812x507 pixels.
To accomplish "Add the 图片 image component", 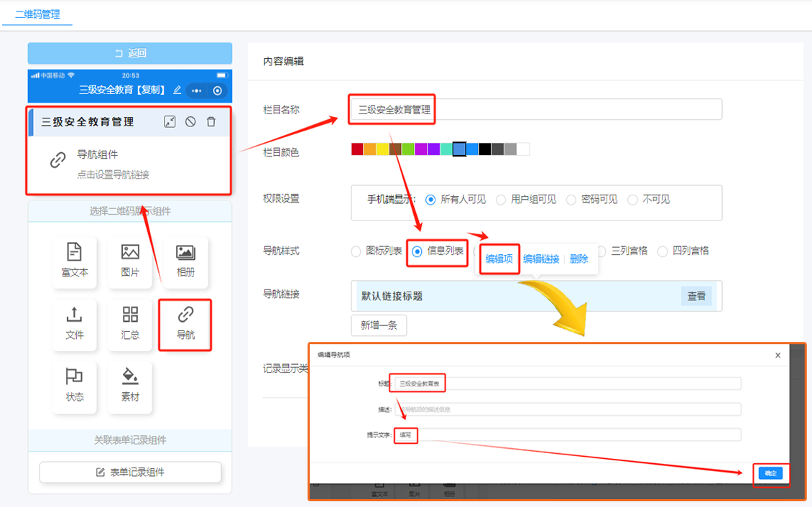I will point(130,261).
